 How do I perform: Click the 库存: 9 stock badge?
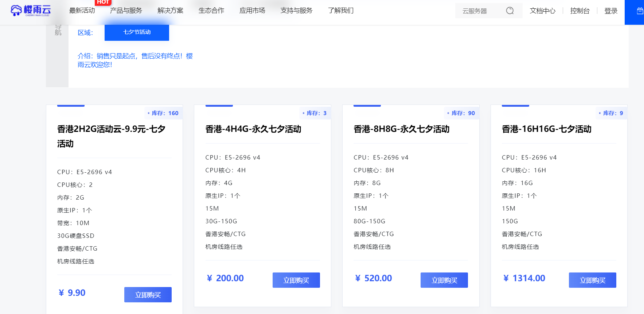point(611,113)
